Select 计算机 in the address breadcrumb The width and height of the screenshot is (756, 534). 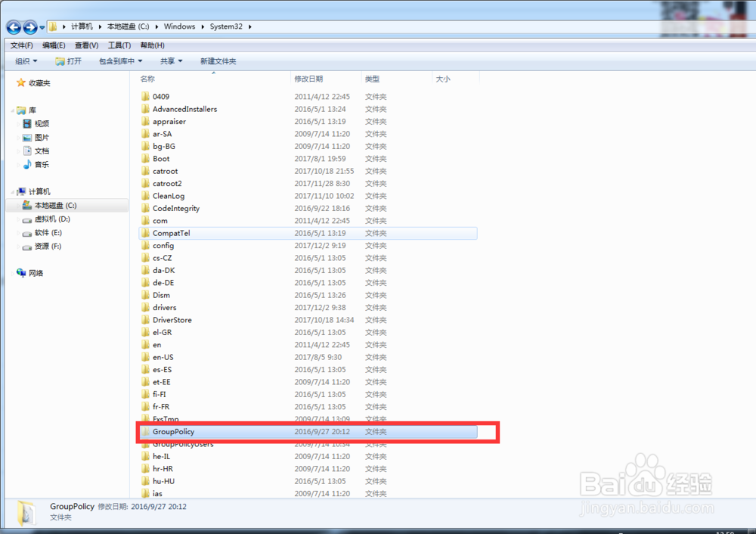pos(82,26)
